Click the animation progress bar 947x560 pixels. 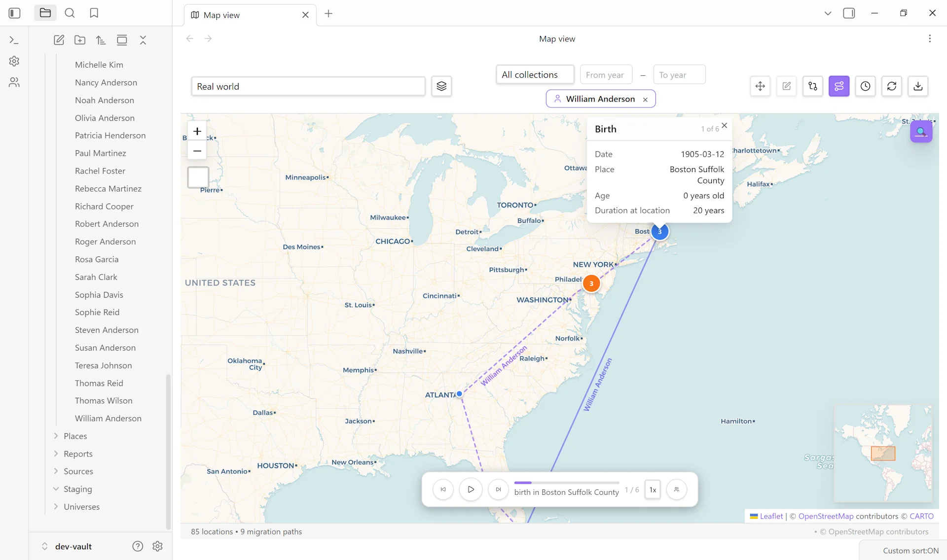(x=566, y=483)
